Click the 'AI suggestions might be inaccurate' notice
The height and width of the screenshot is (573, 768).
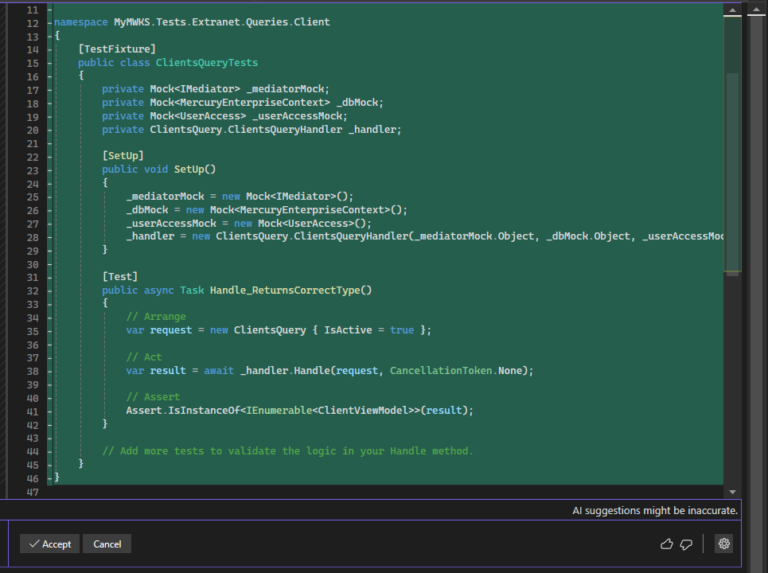tap(654, 510)
